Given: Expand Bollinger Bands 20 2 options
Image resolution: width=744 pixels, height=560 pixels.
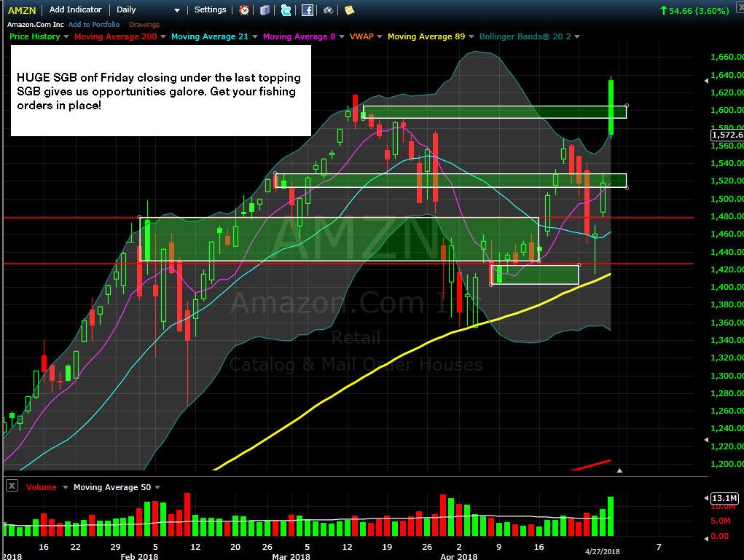Looking at the screenshot, I should (577, 36).
